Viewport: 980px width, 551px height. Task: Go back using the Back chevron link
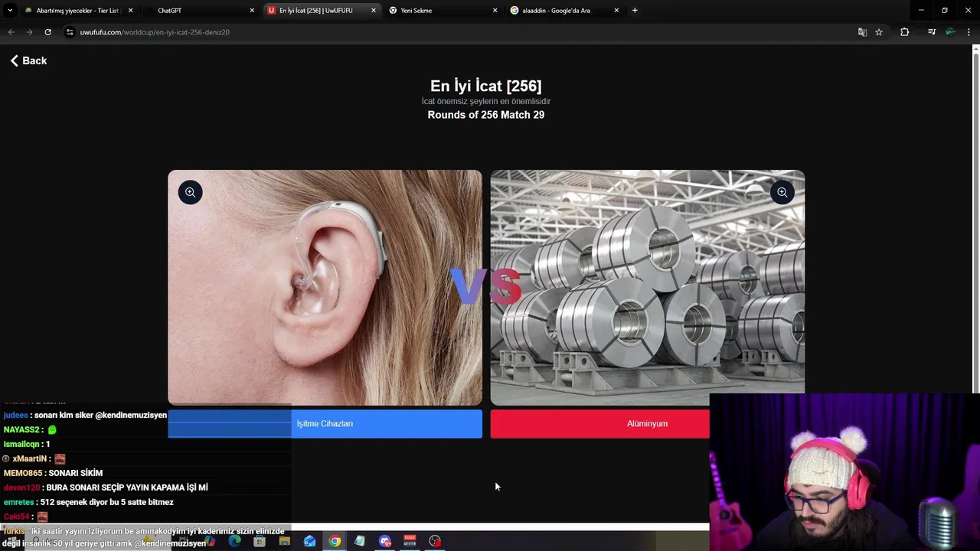coord(28,60)
